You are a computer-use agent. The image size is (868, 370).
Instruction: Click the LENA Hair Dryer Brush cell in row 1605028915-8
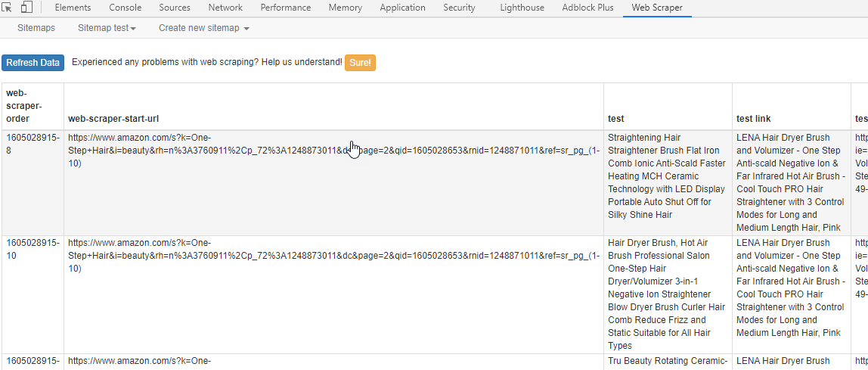pos(792,183)
